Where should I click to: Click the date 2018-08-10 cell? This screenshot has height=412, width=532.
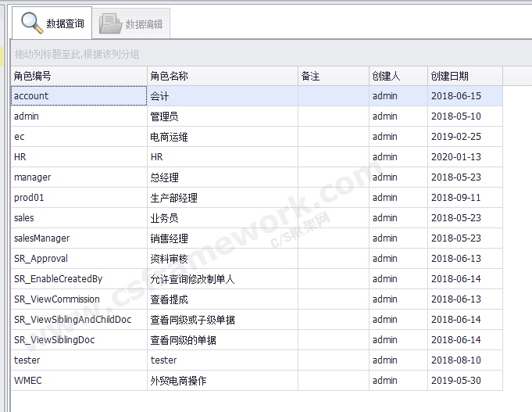tap(465, 360)
